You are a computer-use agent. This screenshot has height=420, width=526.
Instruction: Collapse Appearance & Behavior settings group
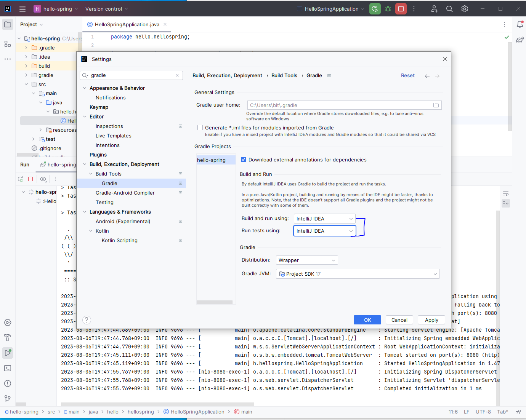click(85, 88)
